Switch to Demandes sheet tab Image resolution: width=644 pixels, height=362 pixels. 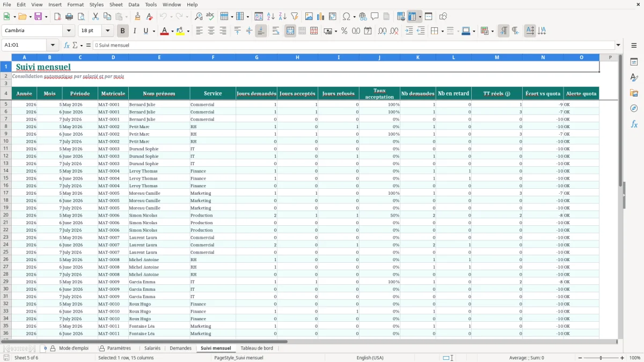click(180, 348)
